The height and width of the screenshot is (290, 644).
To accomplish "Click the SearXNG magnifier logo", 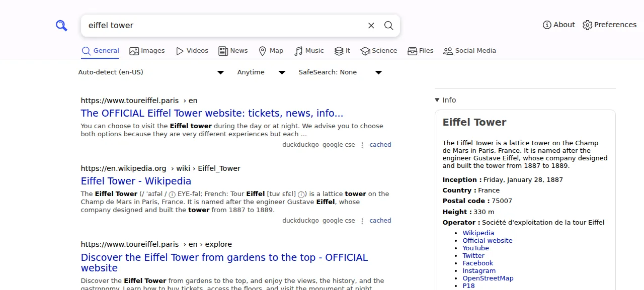I will click(x=61, y=26).
